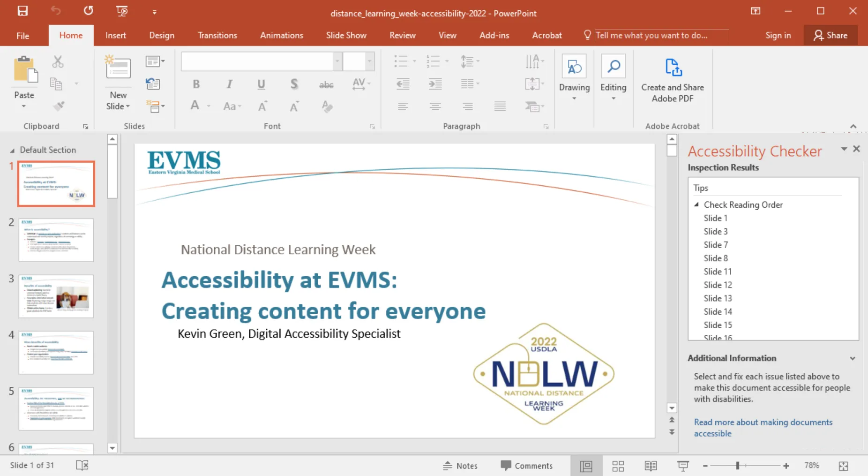Click Decrease List Level
Image resolution: width=868 pixels, height=476 pixels.
(x=403, y=84)
